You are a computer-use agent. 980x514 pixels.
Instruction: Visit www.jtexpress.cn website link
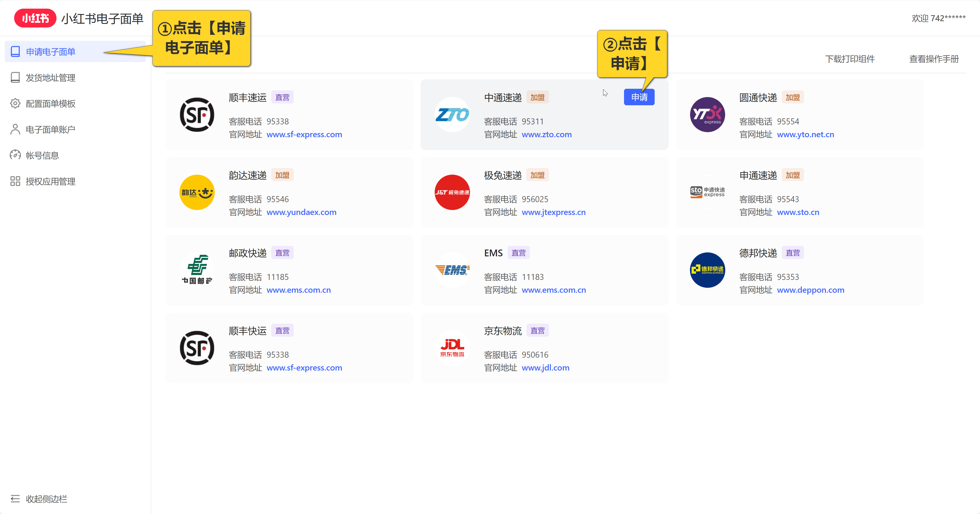pyautogui.click(x=553, y=212)
